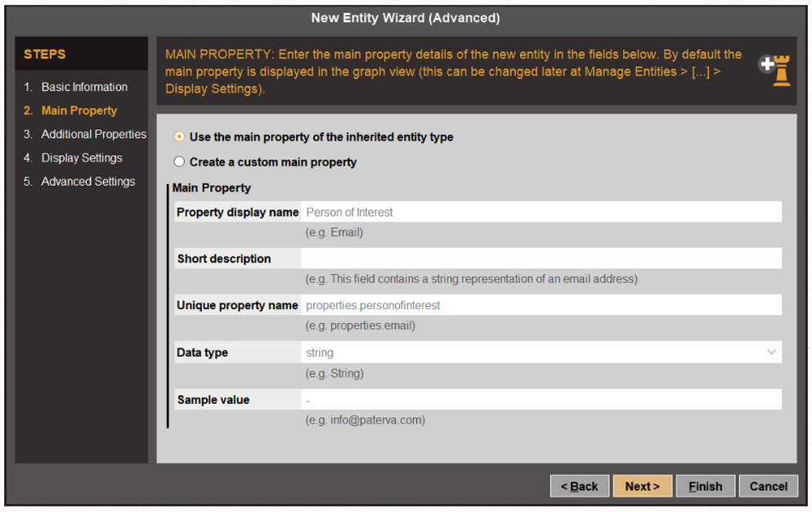Choose 'Create a custom main property' option
The image size is (812, 512).
(x=178, y=162)
